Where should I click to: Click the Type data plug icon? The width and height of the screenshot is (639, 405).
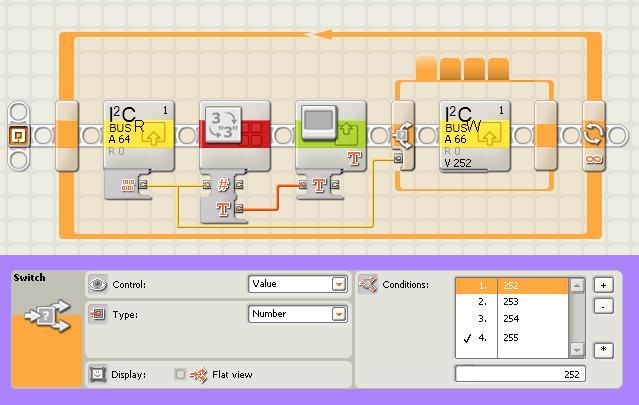97,314
